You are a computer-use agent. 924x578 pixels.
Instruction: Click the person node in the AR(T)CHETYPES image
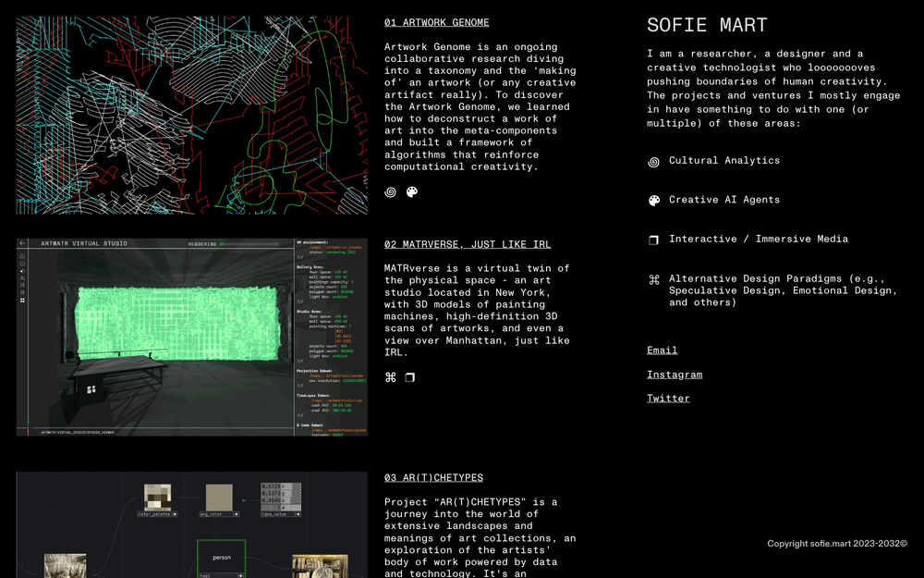click(222, 557)
